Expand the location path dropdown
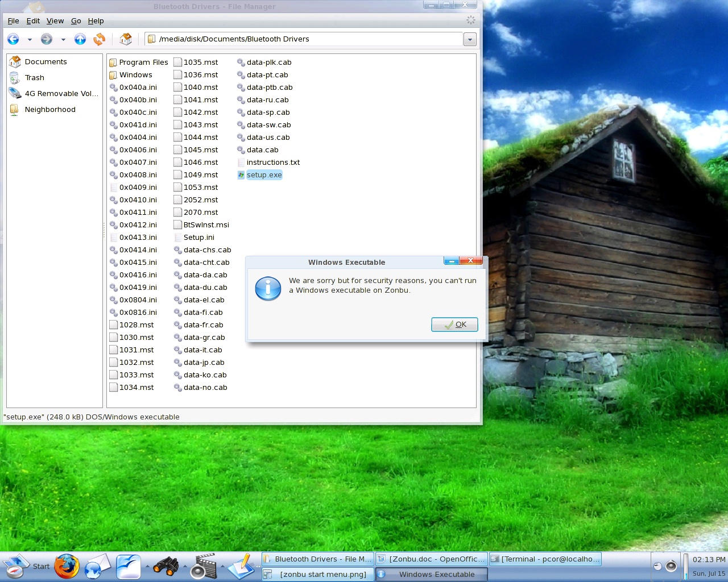The width and height of the screenshot is (728, 582). coord(470,39)
